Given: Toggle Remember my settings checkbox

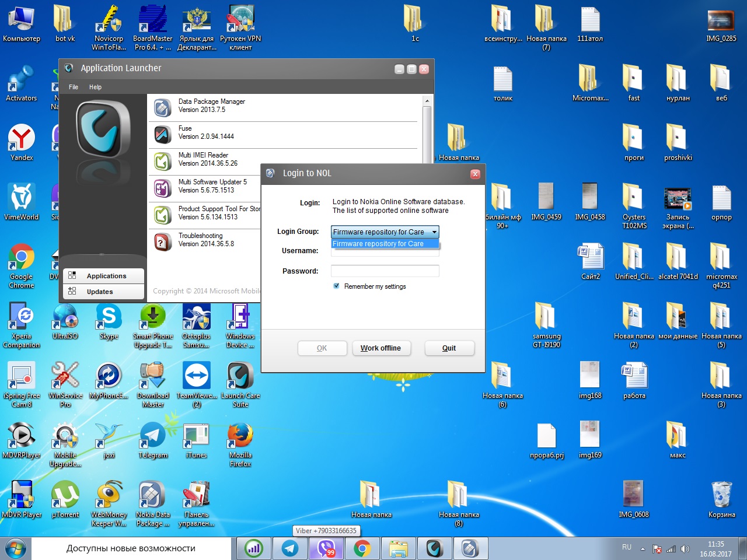Looking at the screenshot, I should pyautogui.click(x=336, y=286).
